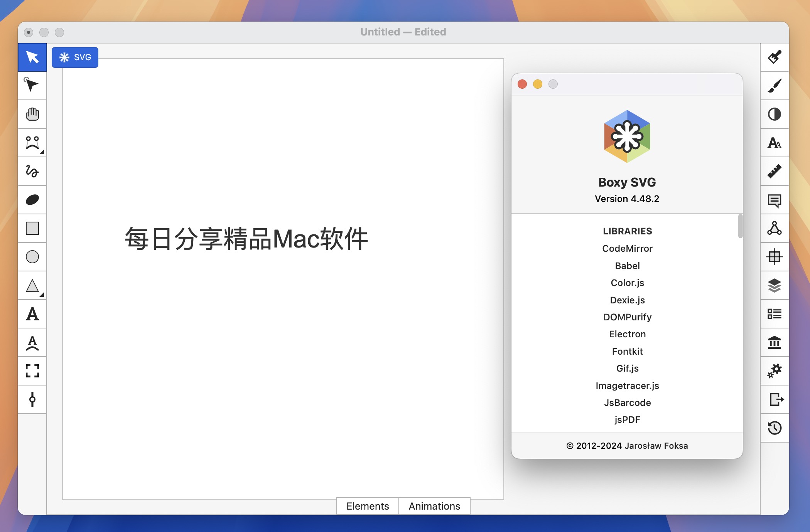Click Color.js in libraries list
Image resolution: width=810 pixels, height=532 pixels.
(627, 283)
